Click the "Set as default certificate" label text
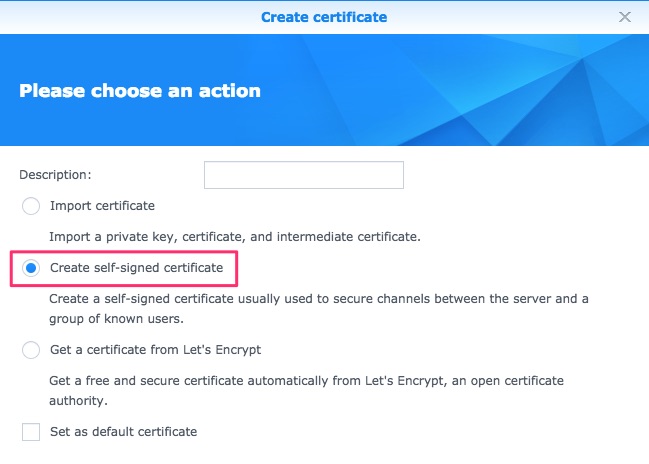Viewport: 649px width, 464px height. [123, 432]
